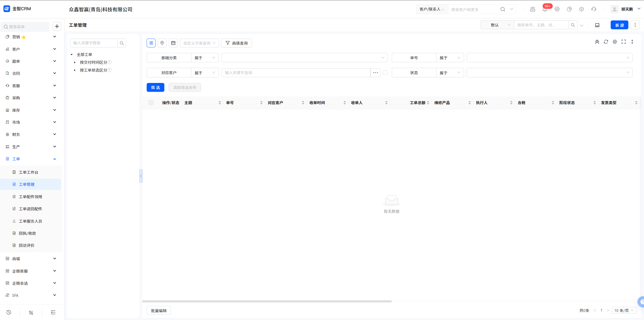Open notifications bell with 99+ badge
644x320 pixels.
[545, 9]
